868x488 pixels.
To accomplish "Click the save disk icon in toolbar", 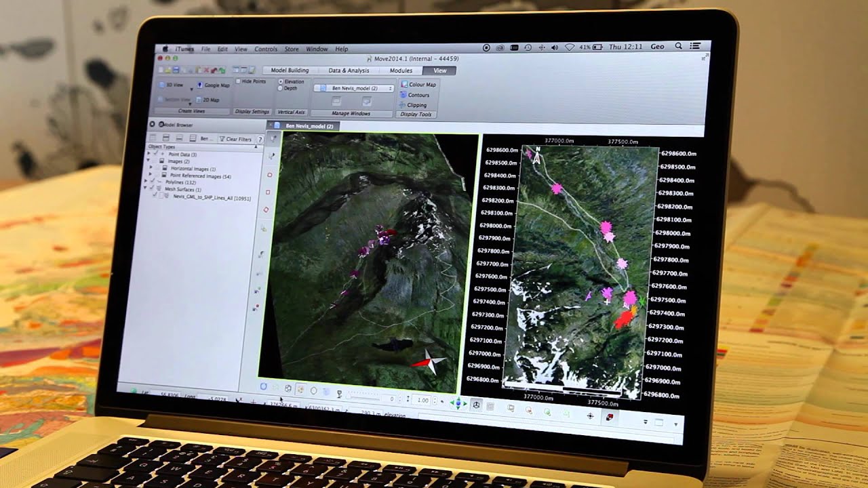I will 176,70.
